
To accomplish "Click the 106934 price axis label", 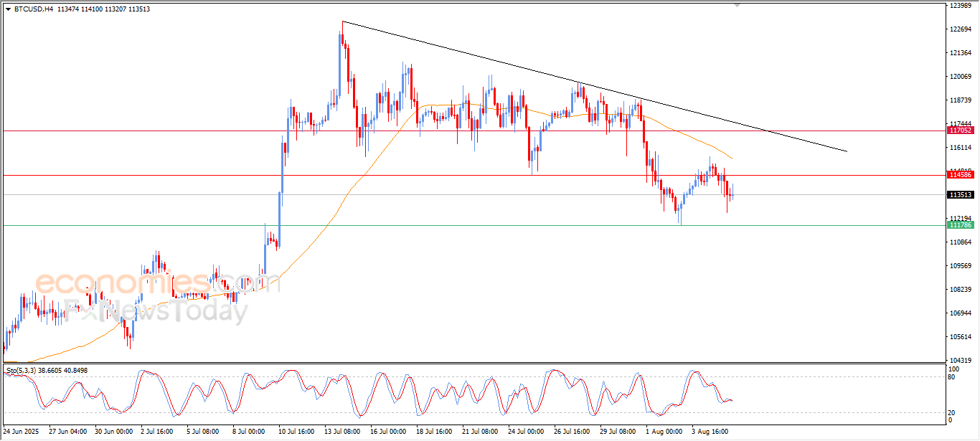I will point(960,313).
